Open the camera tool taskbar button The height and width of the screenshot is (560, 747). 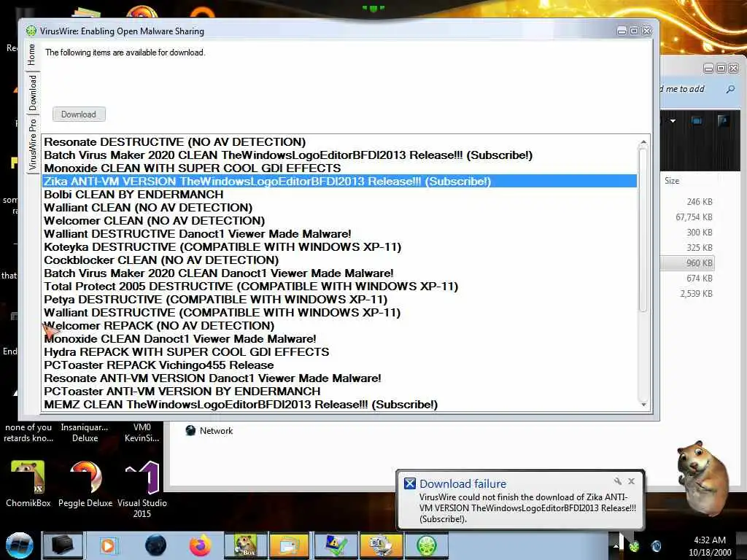[x=381, y=545]
